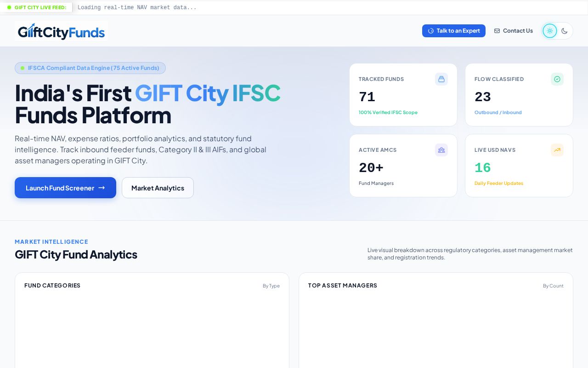Click Outbound / Inbound text
This screenshot has width=588, height=368.
click(x=498, y=112)
